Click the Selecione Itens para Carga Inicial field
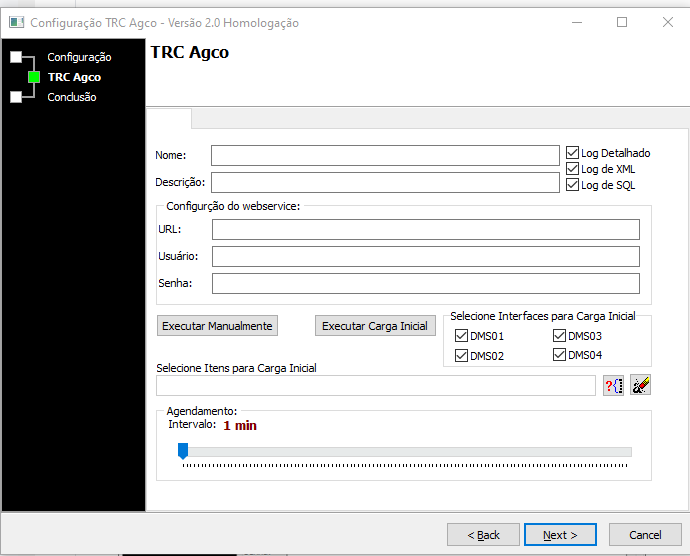Image resolution: width=690 pixels, height=556 pixels. (x=376, y=386)
